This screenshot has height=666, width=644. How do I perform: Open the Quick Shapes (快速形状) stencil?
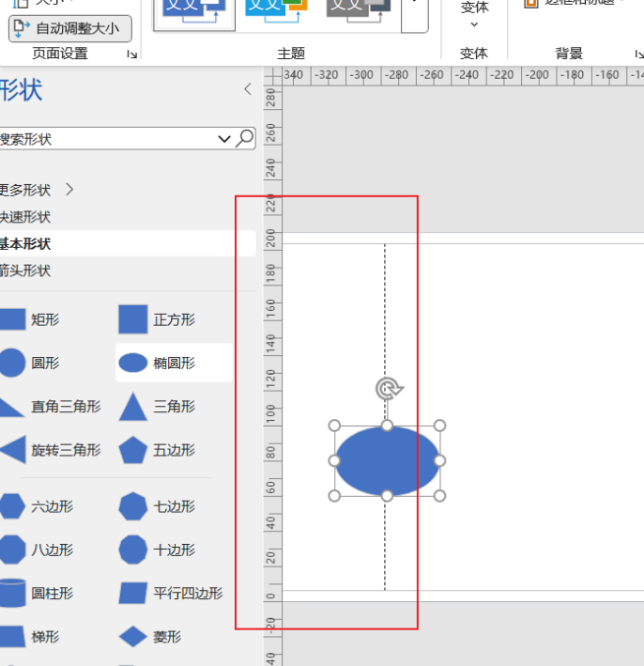point(25,217)
